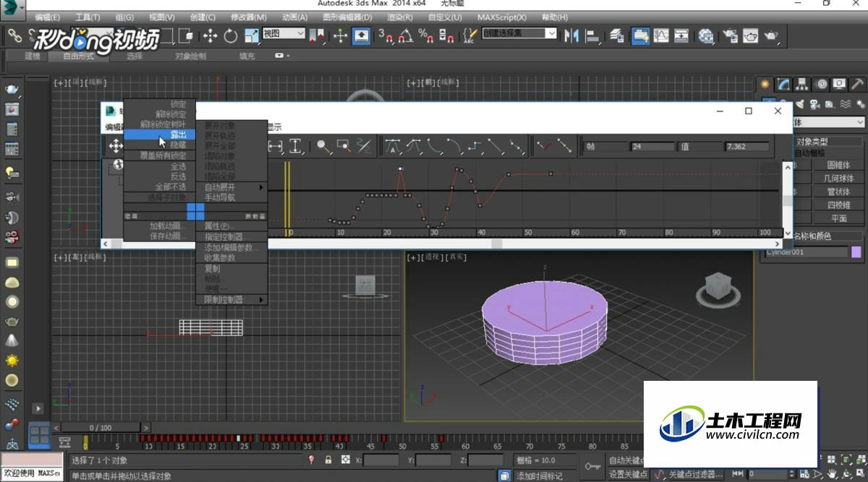Open the Curve Editor from main toolbar
868x482 pixels.
click(x=661, y=35)
